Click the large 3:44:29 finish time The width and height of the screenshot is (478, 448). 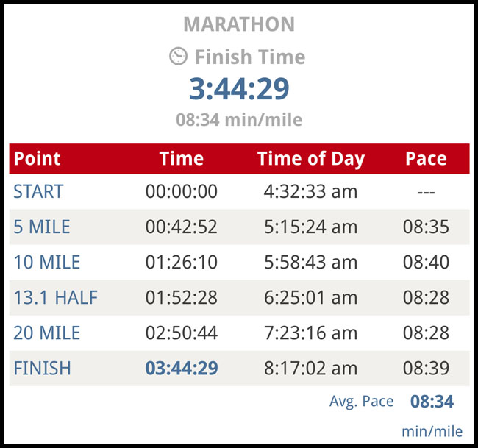click(239, 89)
